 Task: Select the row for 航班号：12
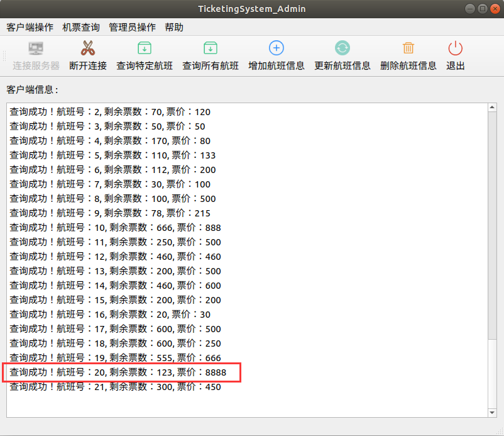(x=115, y=257)
